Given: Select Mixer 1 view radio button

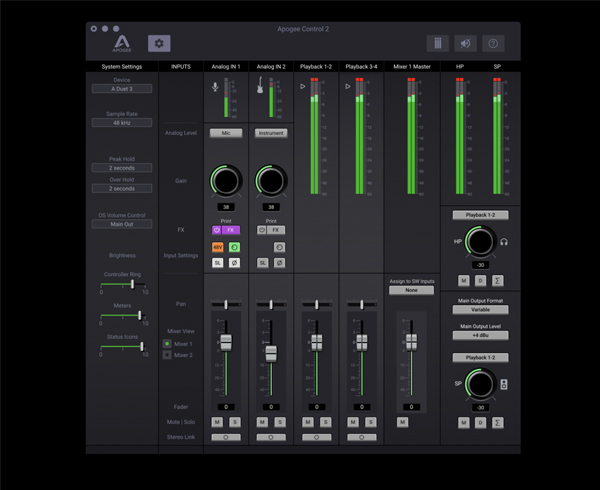Looking at the screenshot, I should click(167, 344).
